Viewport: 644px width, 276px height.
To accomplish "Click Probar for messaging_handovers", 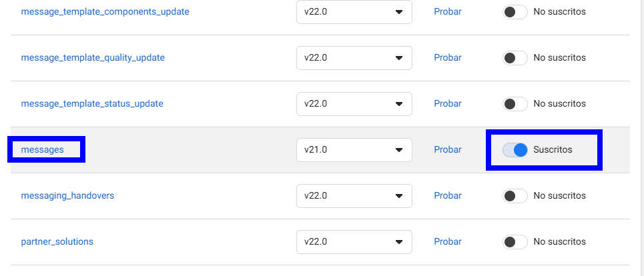I will 447,196.
